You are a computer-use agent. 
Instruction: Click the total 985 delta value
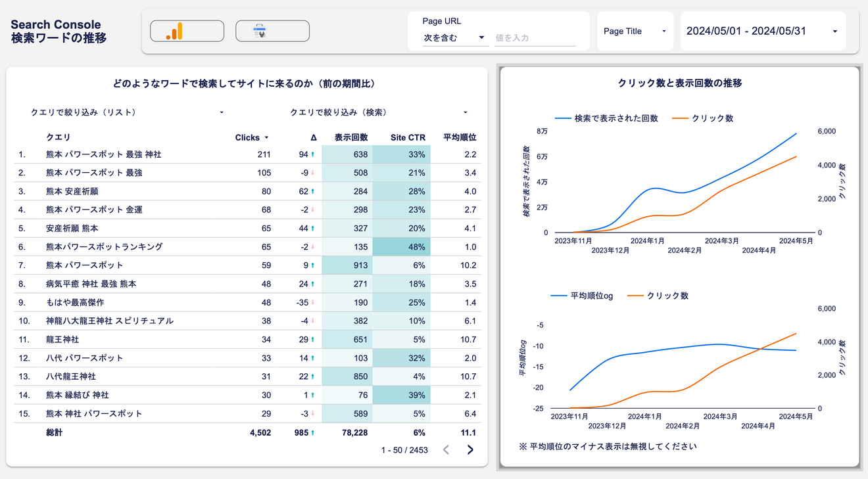coord(301,432)
